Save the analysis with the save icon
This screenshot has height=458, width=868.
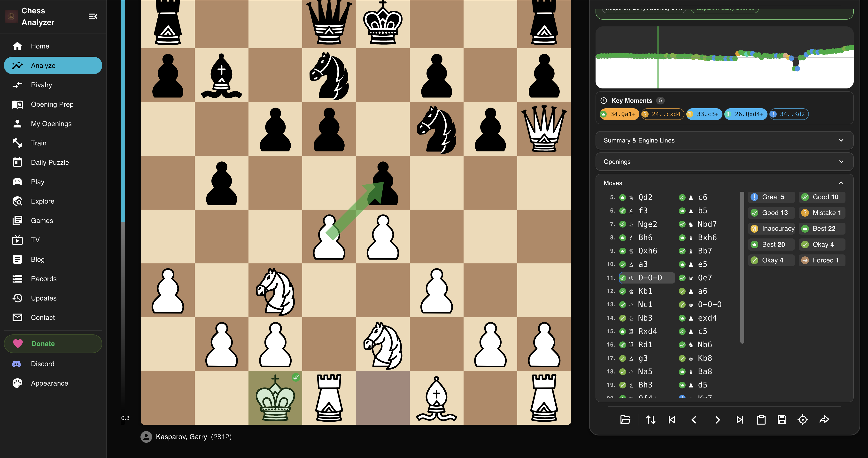click(x=783, y=419)
